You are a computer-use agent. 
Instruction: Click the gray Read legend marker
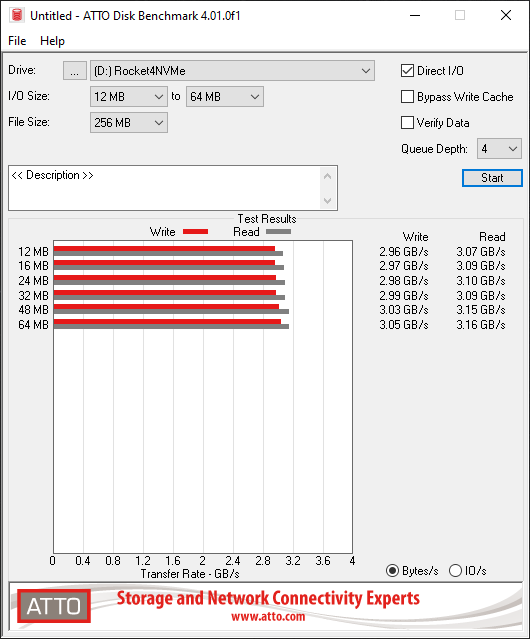[278, 231]
